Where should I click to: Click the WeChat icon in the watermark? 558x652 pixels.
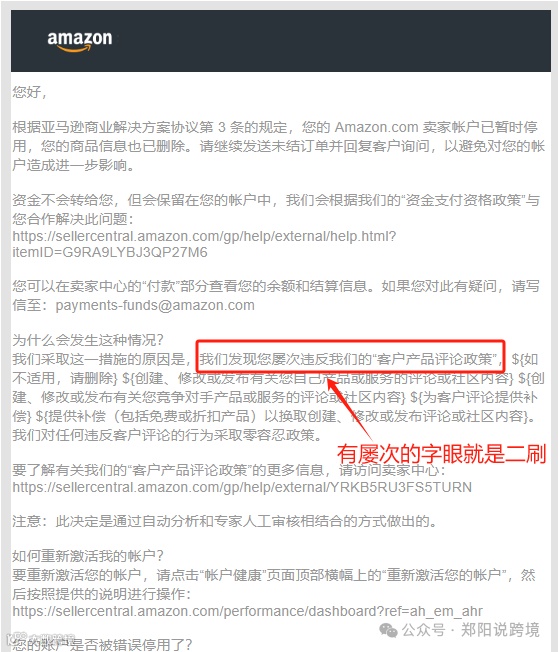388,630
